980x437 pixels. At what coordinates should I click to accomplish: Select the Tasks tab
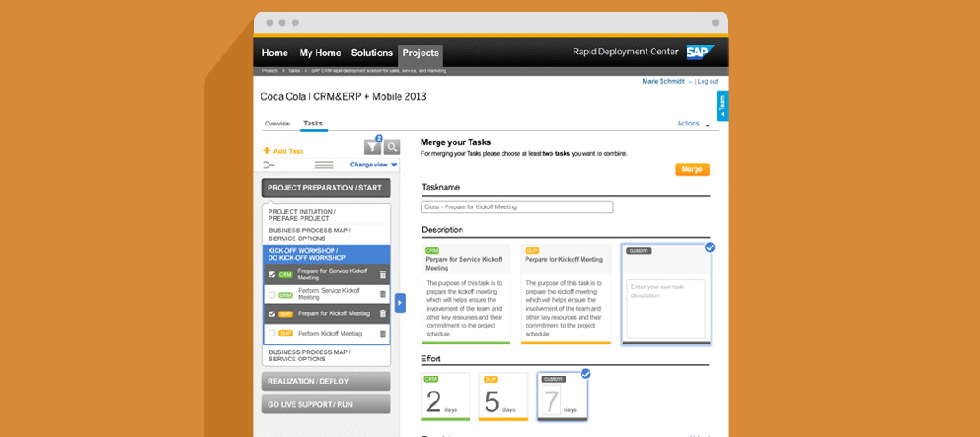(313, 124)
